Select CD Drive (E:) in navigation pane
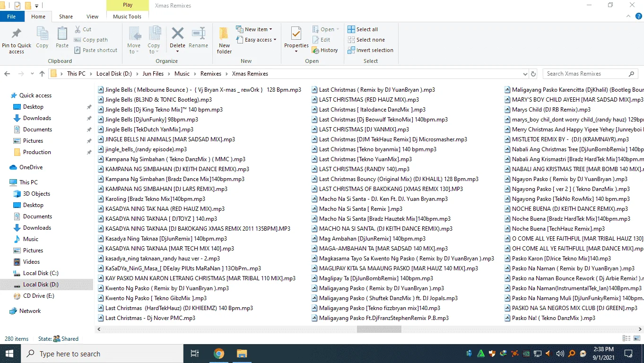The image size is (644, 363). click(x=39, y=296)
